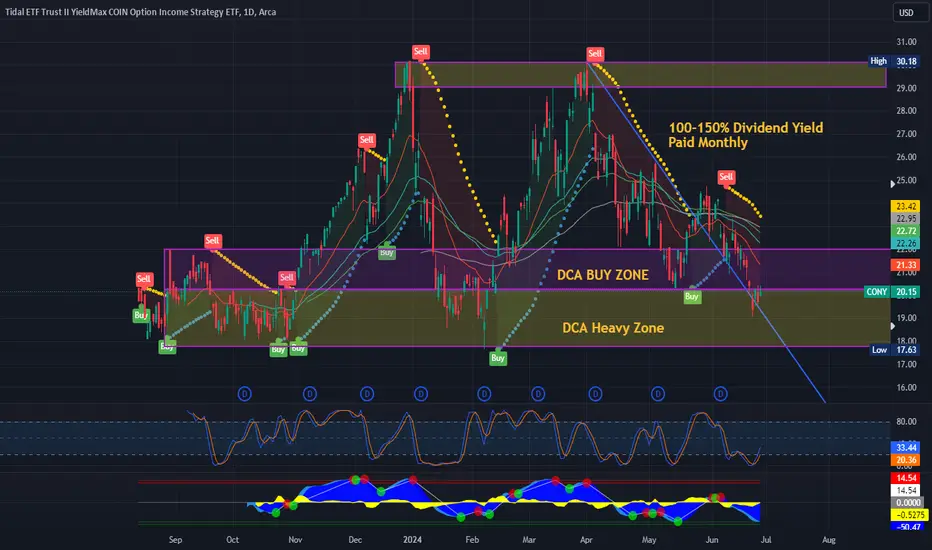Click the May dividend D marker
The height and width of the screenshot is (550, 932).
(x=658, y=394)
